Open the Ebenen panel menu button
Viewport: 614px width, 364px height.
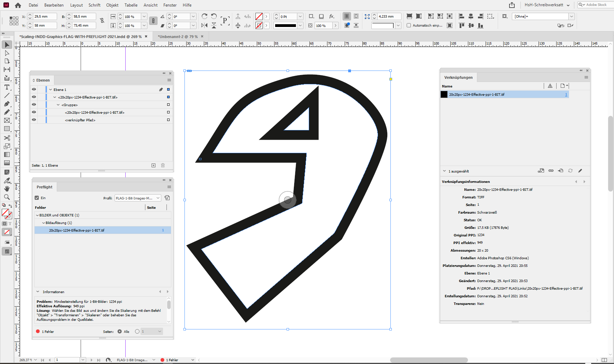[x=169, y=80]
